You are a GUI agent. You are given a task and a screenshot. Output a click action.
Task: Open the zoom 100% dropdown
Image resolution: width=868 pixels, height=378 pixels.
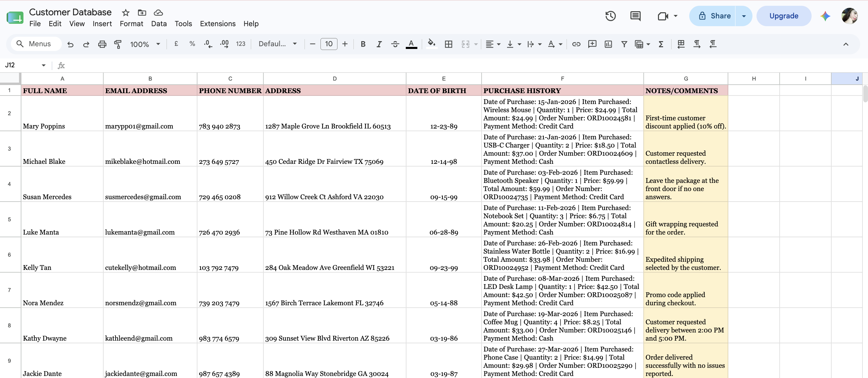tap(145, 44)
